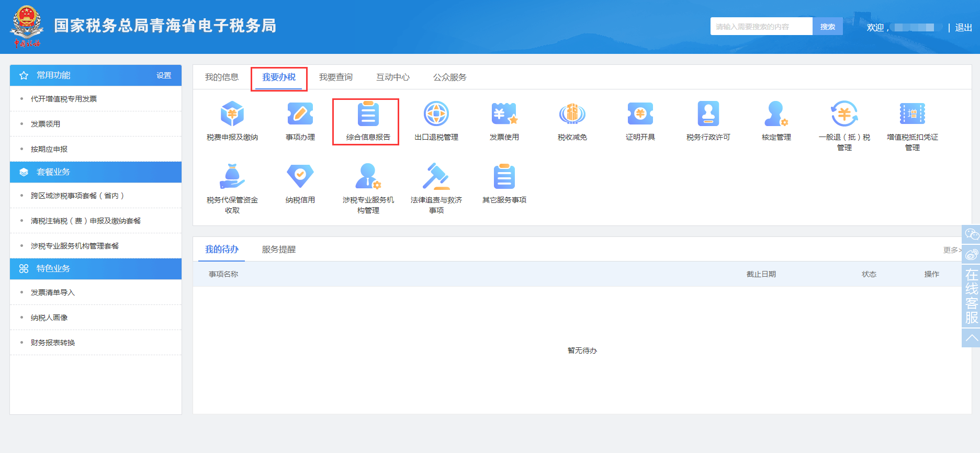Select 服务提醒 tab
The height and width of the screenshot is (453, 980).
tap(279, 250)
